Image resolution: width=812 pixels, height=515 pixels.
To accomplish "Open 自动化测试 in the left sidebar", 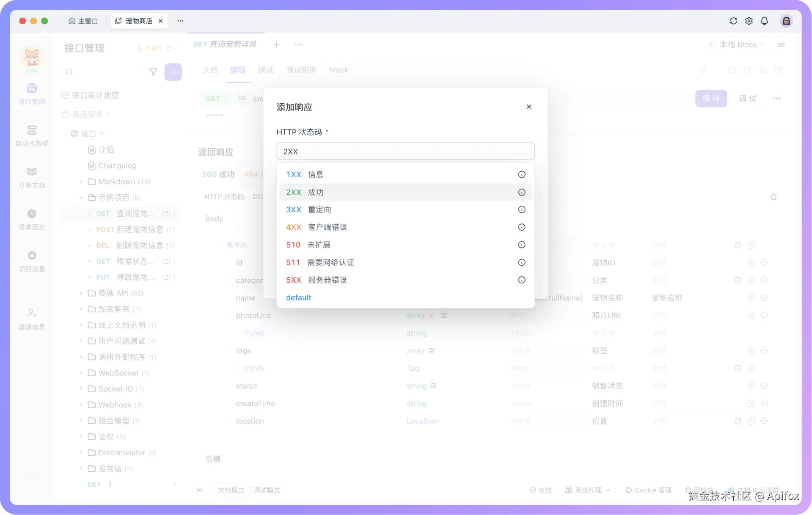I will [x=32, y=135].
